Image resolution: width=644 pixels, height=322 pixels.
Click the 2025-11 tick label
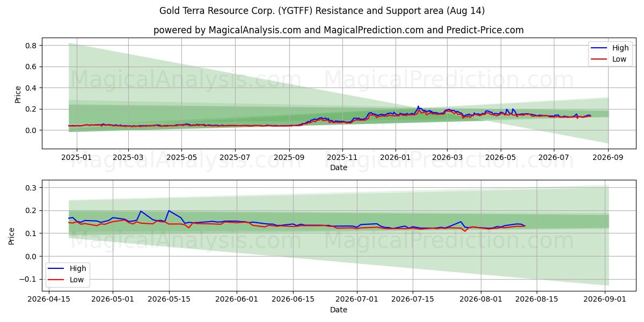[x=342, y=157]
